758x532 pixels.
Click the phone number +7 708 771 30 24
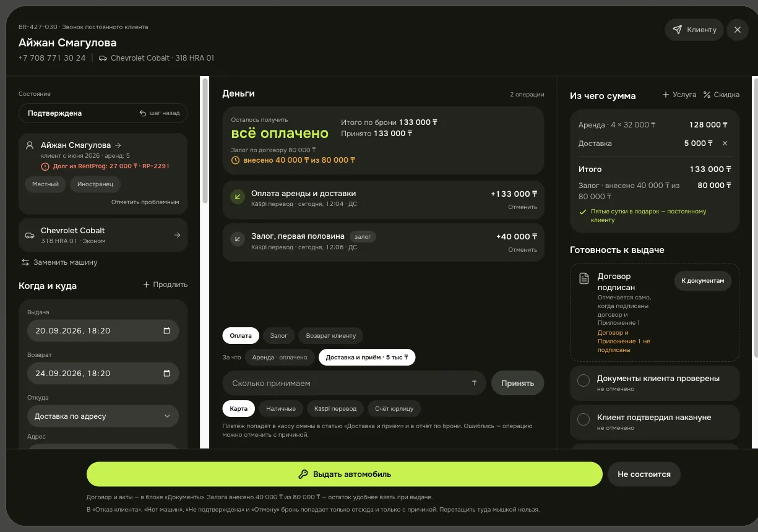(x=52, y=58)
